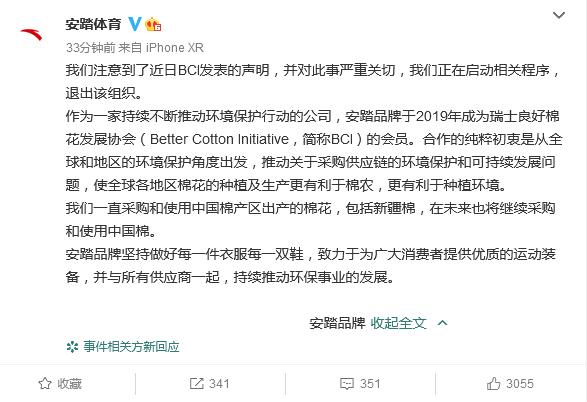Click the comment bubble icon
Screen dimensions: 587x402
tap(347, 384)
